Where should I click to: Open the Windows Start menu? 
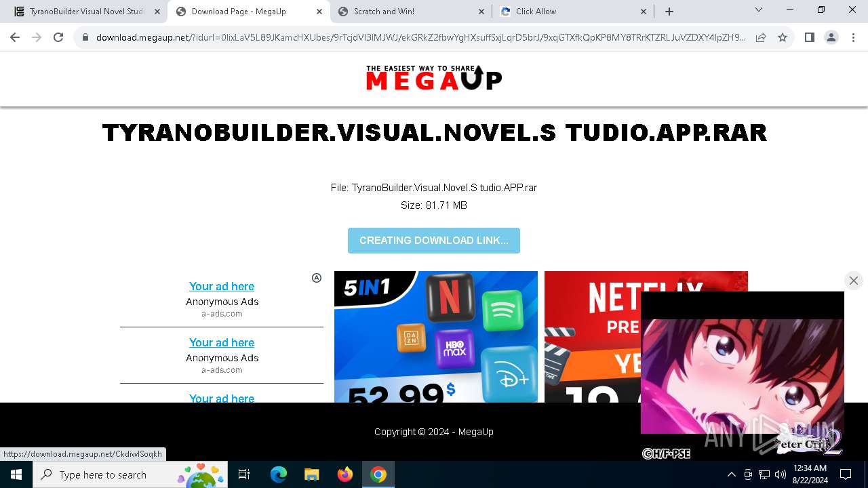(x=16, y=474)
